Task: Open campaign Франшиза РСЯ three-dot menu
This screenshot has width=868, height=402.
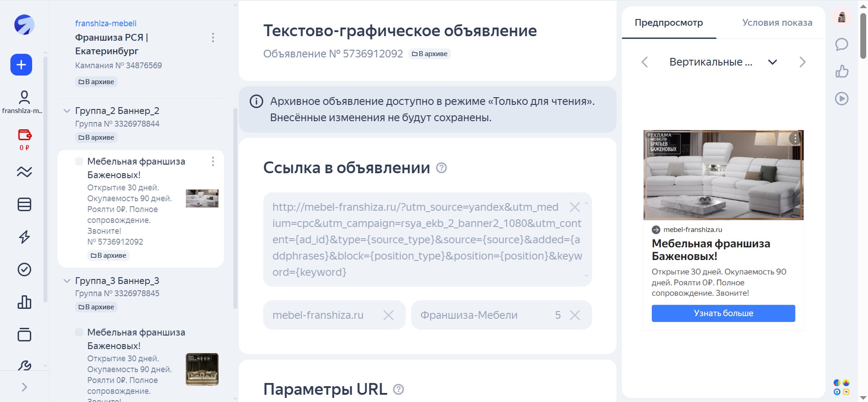Action: click(213, 38)
